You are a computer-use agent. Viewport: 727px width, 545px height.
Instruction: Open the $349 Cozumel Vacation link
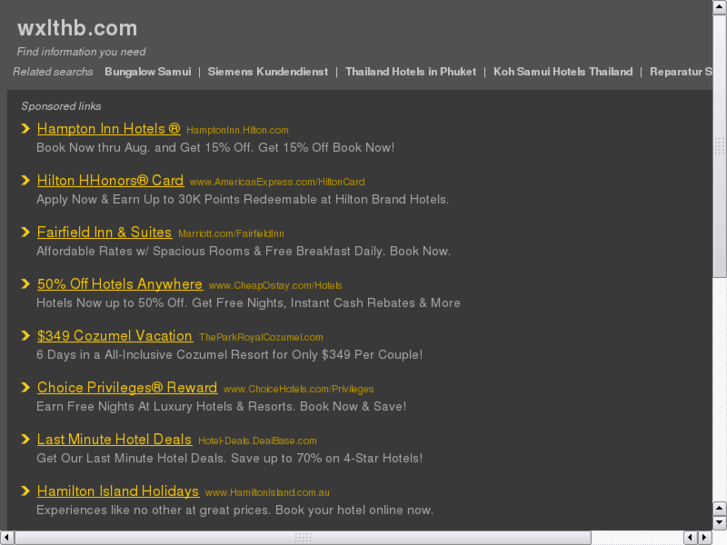(x=115, y=336)
